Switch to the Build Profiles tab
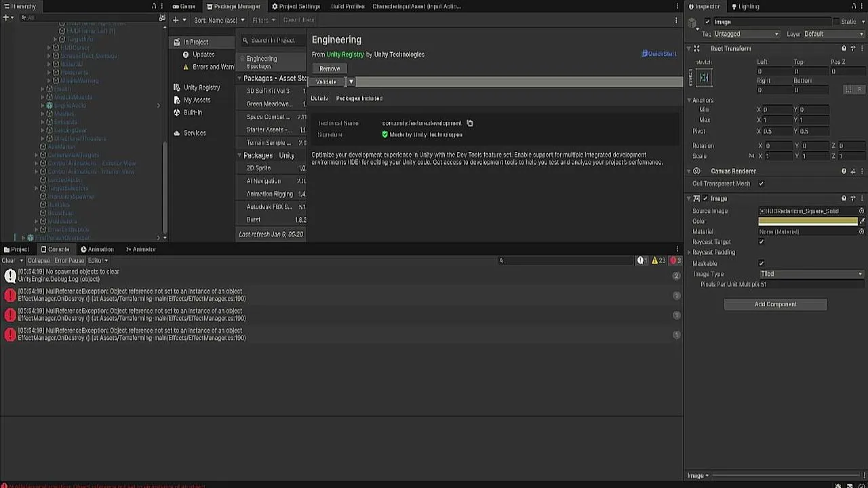868x488 pixels. point(348,6)
